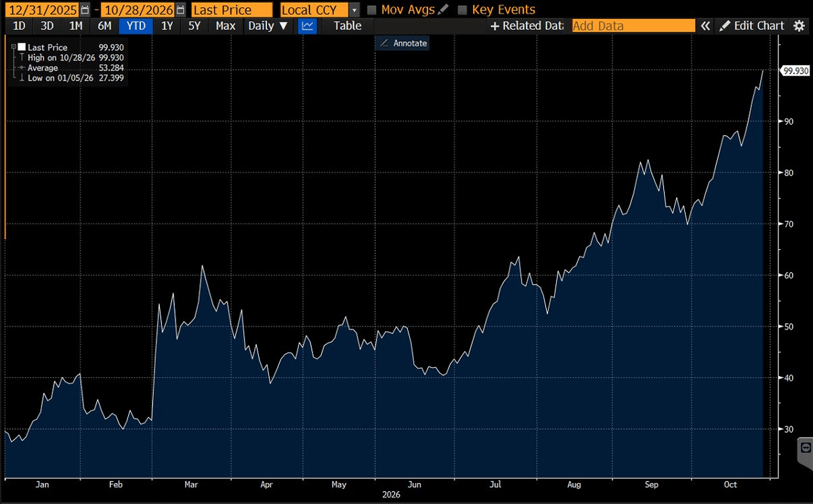Select the YTD time range
The width and height of the screenshot is (813, 504).
pyautogui.click(x=136, y=26)
